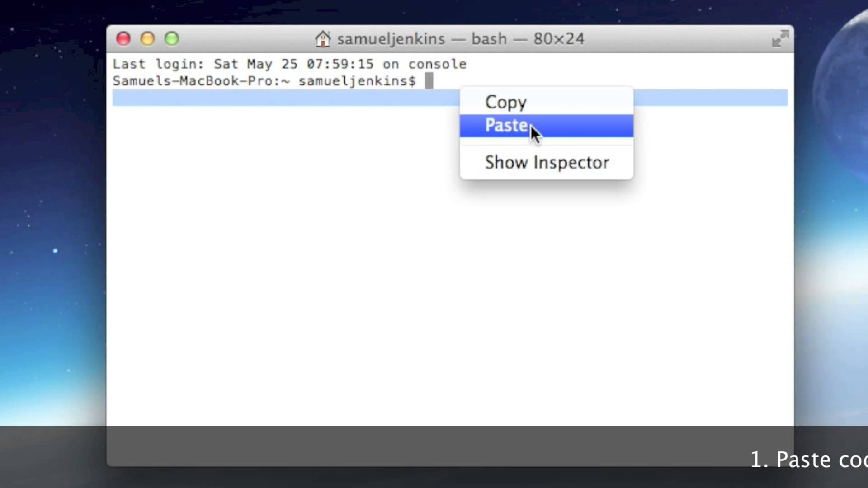Minimize Terminal with the yellow button
The image size is (868, 488).
coord(147,39)
